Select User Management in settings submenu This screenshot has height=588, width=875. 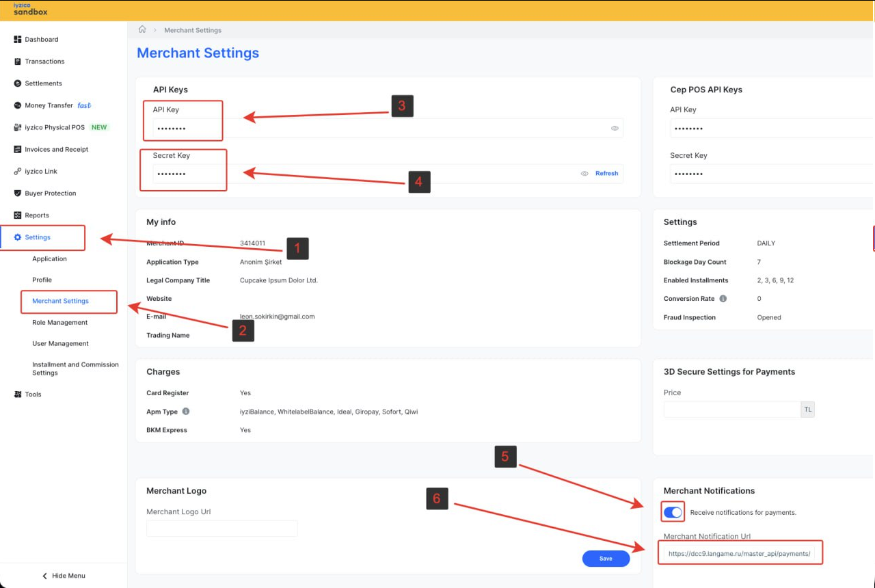click(60, 344)
